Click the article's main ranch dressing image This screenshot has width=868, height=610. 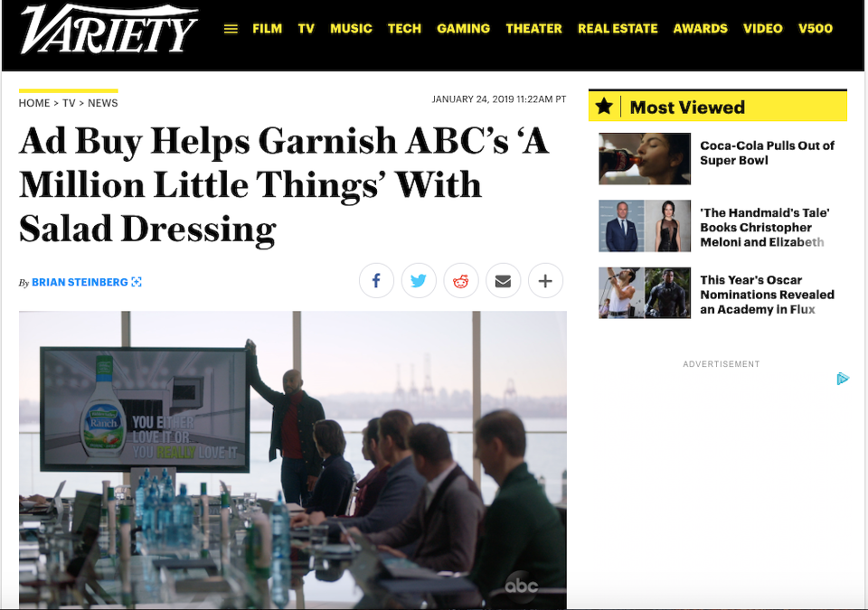click(293, 459)
